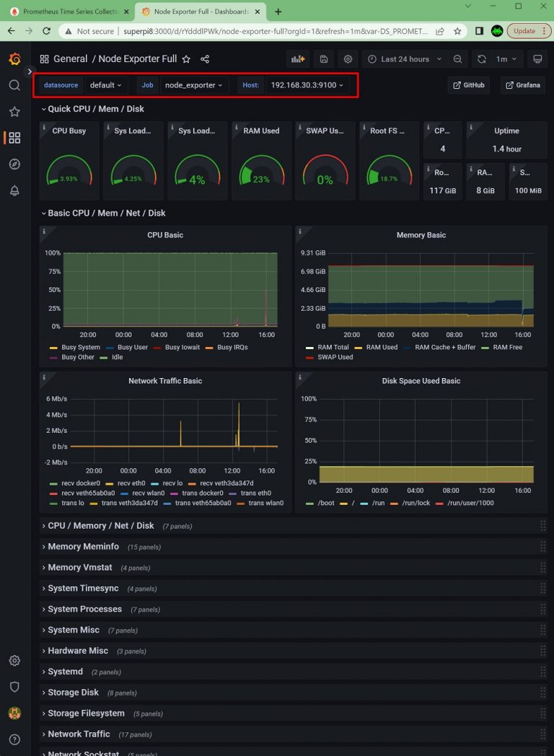Show info for Network Traffic Basic panel
This screenshot has height=756, width=554.
point(44,377)
